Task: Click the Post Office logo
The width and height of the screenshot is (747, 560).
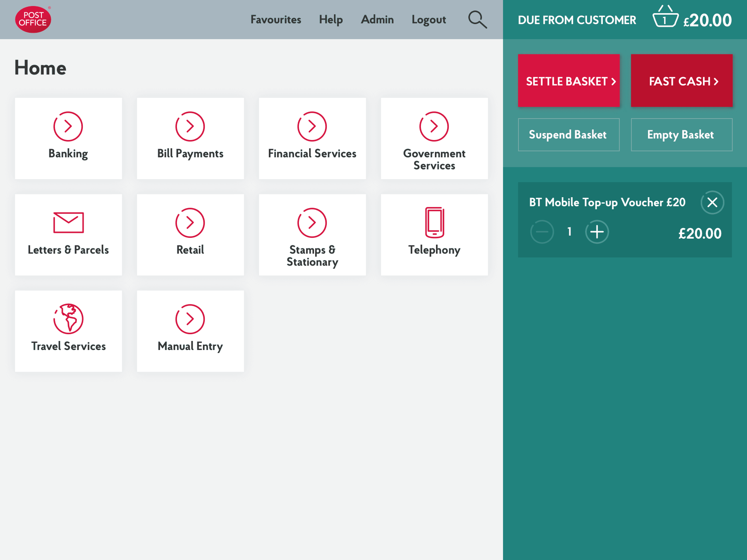Action: (33, 19)
